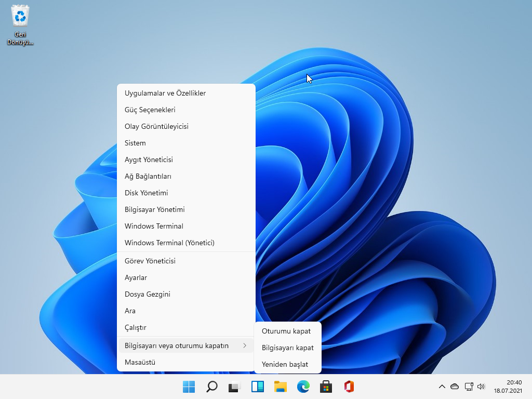This screenshot has width=532, height=399.
Task: Launch File Explorer from the taskbar
Action: (x=280, y=387)
